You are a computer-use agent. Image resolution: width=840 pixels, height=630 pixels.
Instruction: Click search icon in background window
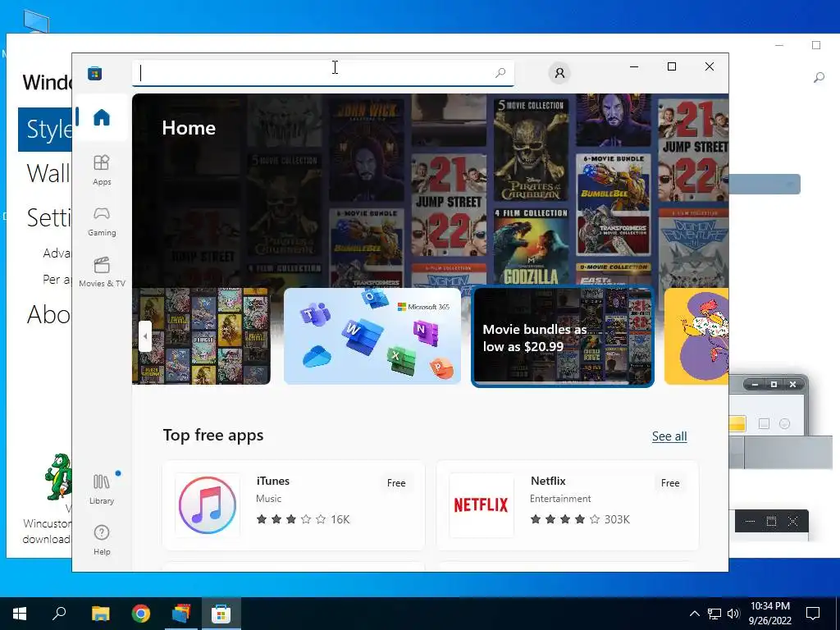(x=819, y=78)
